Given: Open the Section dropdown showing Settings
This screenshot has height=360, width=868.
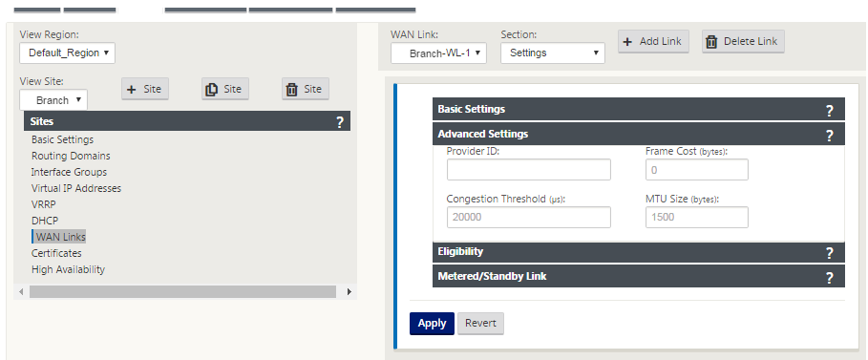Looking at the screenshot, I should coord(553,53).
